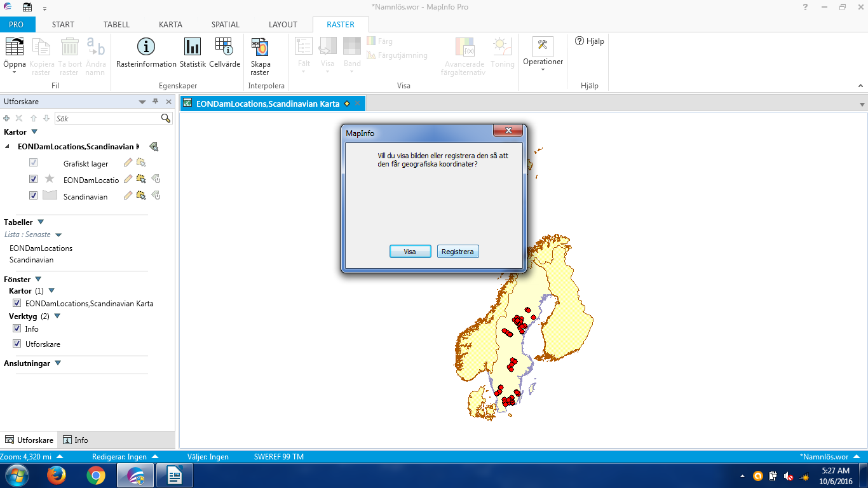The image size is (868, 488).
Task: Open Chrome from the taskbar
Action: click(96, 476)
